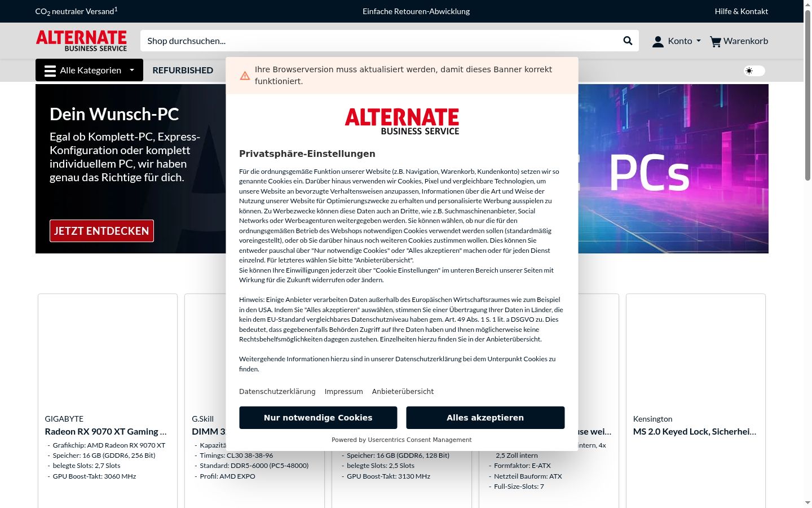Click the Dein Wunsch-PC heading
This screenshot has height=508, width=812.
114,114
